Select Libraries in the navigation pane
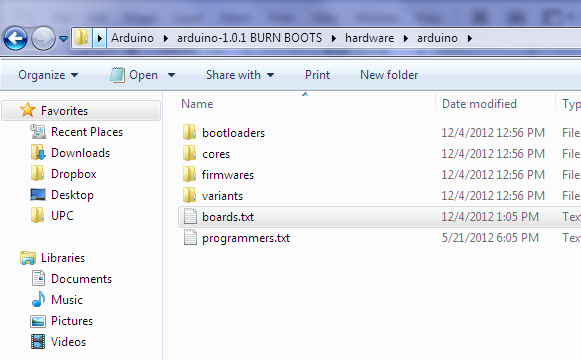The image size is (581, 360). [63, 258]
